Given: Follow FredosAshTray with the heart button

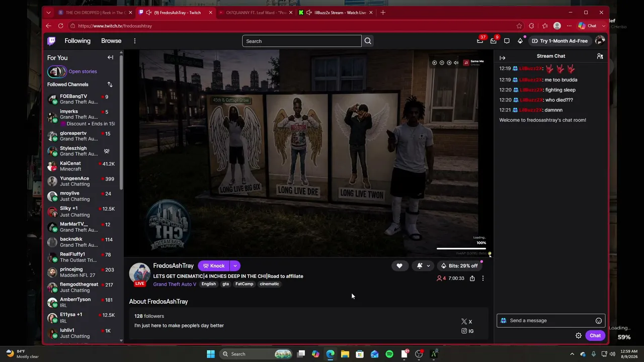Looking at the screenshot, I should click(x=399, y=266).
